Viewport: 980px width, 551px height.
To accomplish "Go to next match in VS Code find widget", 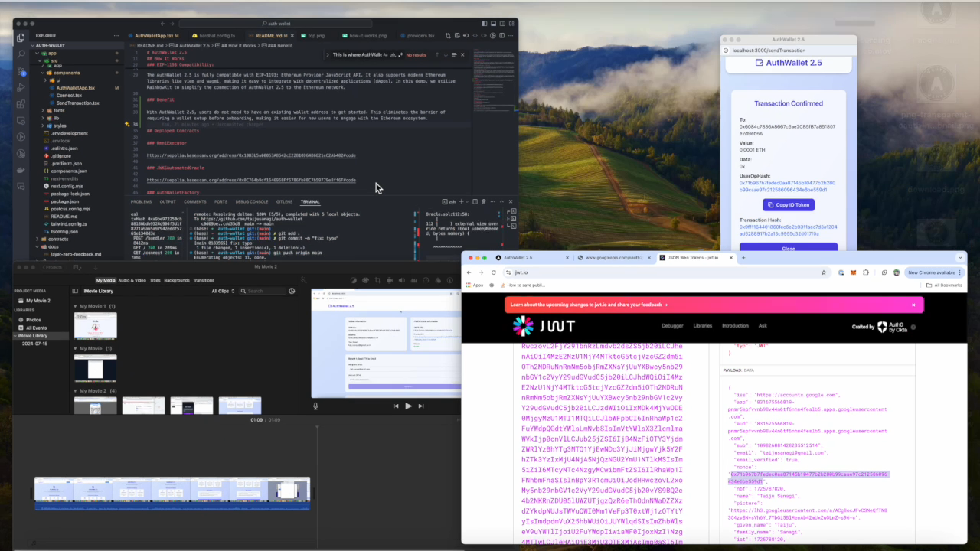I will [446, 55].
